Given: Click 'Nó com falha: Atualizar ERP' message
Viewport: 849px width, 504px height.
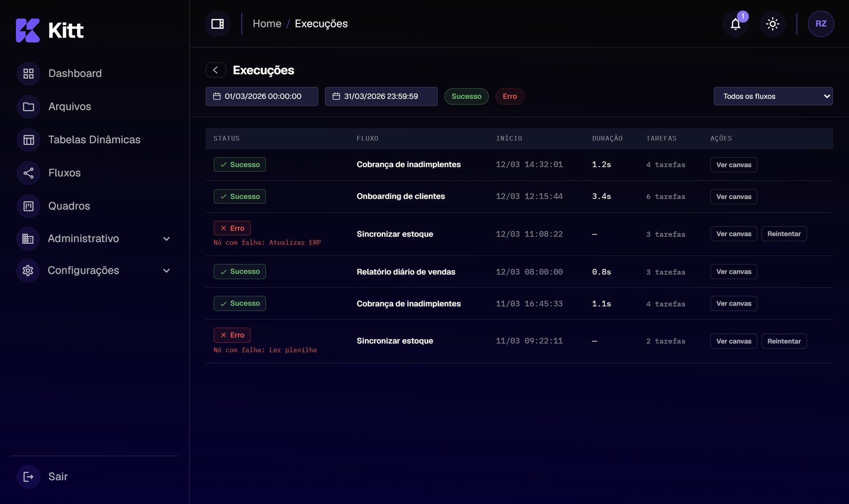Looking at the screenshot, I should pyautogui.click(x=267, y=243).
